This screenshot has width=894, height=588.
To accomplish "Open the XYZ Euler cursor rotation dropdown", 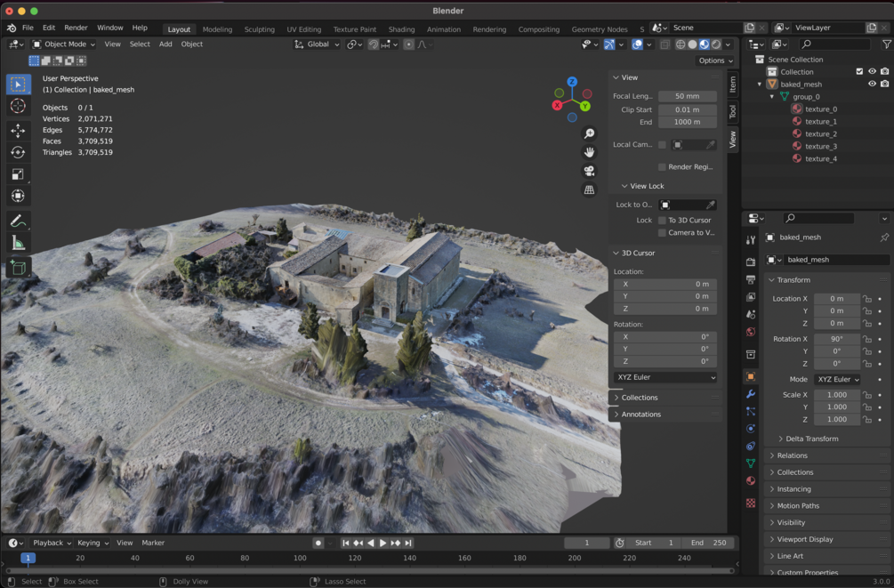I will point(664,377).
